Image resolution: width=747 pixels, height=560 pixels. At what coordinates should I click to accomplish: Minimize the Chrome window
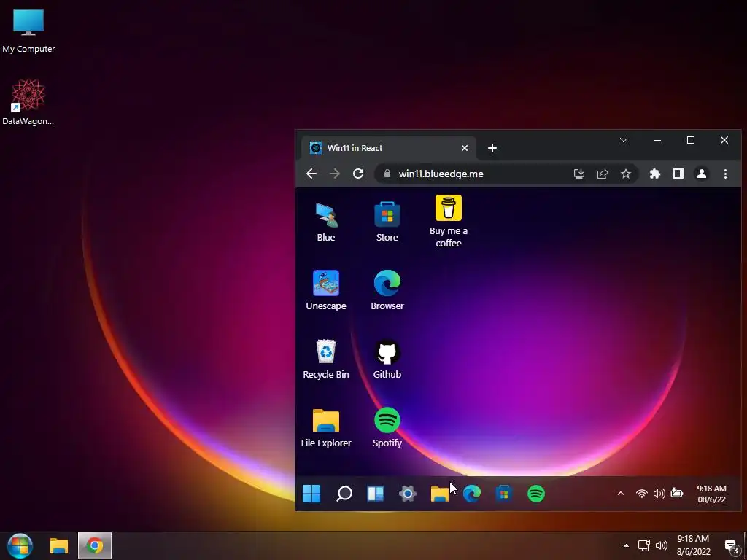click(x=657, y=140)
